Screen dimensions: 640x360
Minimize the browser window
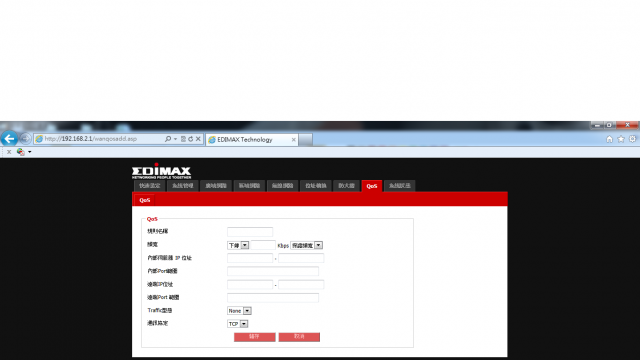click(x=597, y=125)
